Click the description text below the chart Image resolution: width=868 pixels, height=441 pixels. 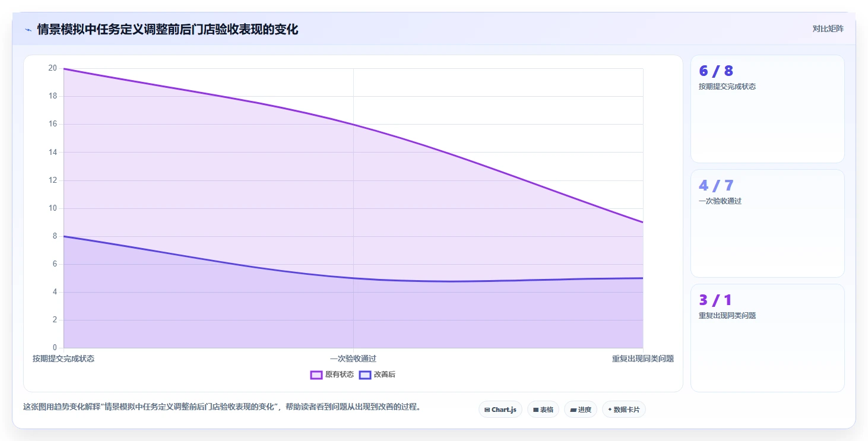221,407
